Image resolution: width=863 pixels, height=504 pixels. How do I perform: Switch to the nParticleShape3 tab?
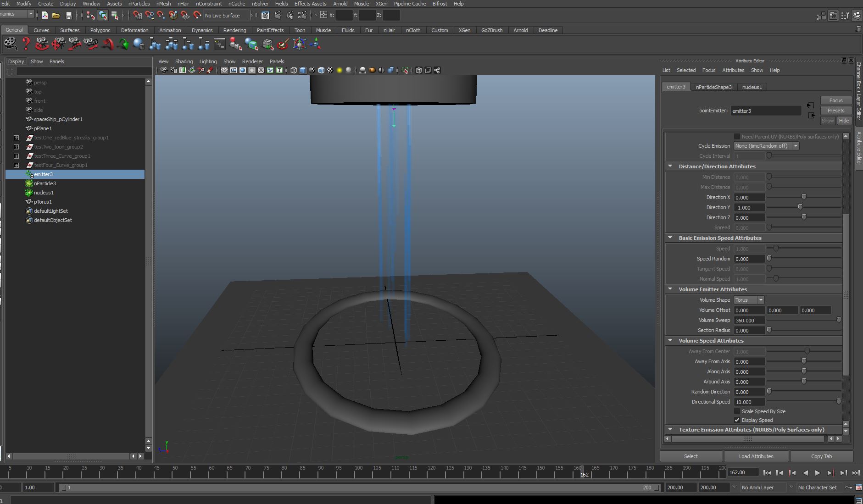point(713,87)
